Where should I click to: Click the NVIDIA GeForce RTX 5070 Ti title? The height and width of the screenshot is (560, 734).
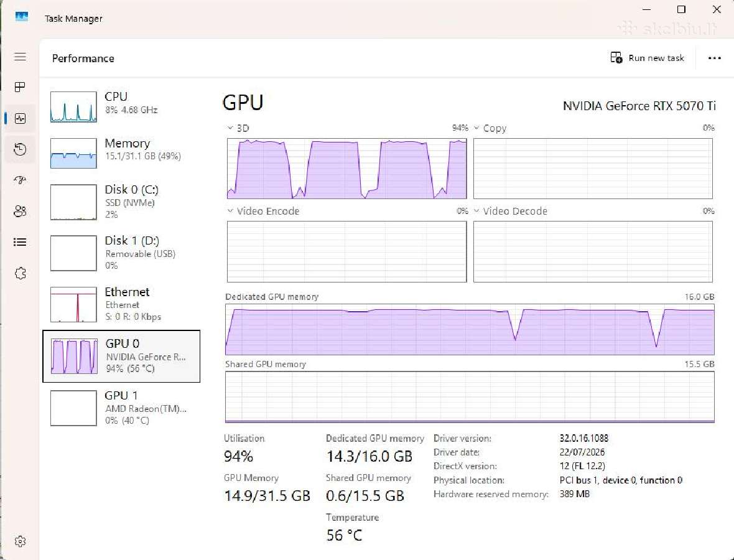pos(639,106)
